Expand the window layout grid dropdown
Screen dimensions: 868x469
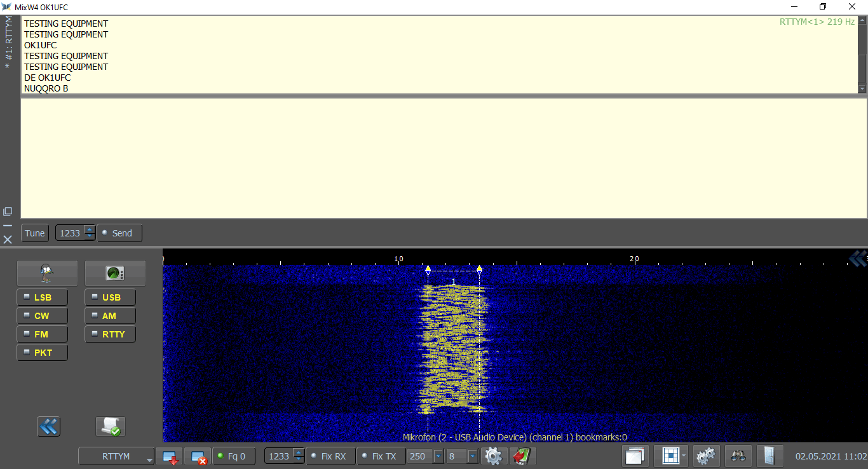pyautogui.click(x=684, y=456)
